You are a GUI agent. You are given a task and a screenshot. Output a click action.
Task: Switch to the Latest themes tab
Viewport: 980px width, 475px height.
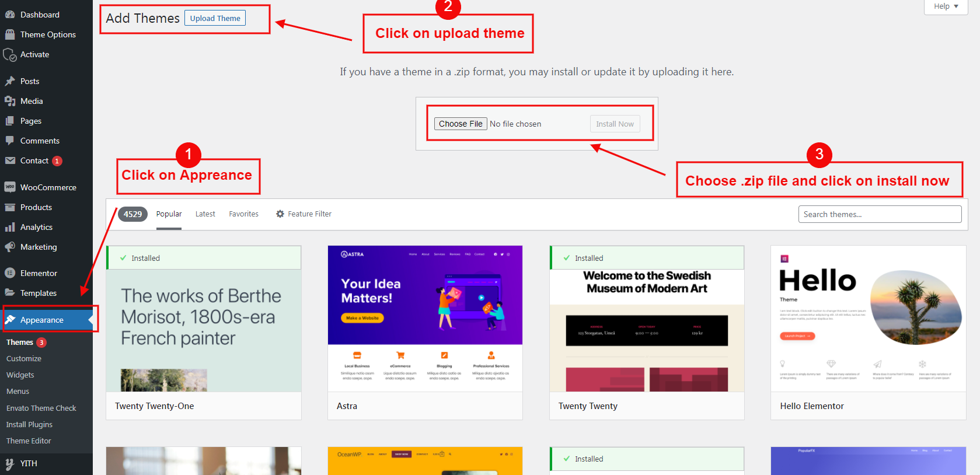click(x=205, y=214)
